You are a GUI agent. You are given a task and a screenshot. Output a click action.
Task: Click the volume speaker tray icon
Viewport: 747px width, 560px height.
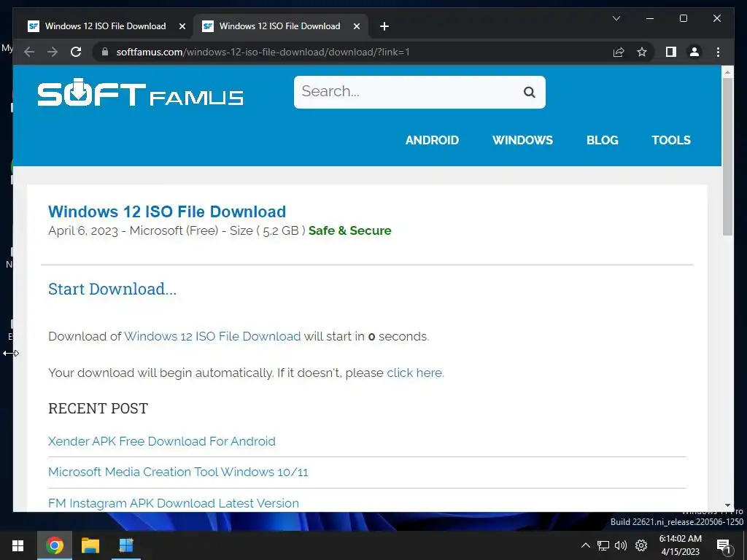(x=621, y=545)
